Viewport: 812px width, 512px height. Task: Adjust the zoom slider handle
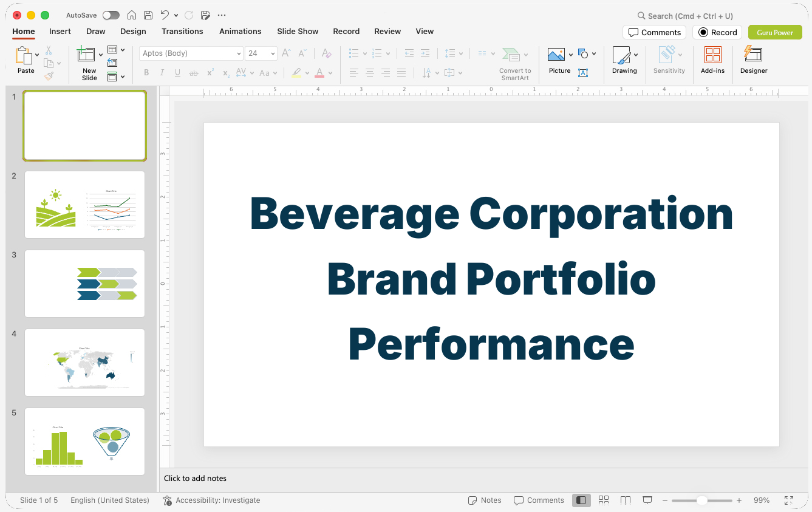coord(701,500)
